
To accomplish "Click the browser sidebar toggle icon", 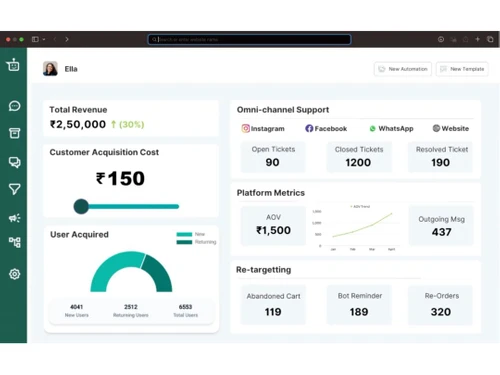I will (x=35, y=39).
